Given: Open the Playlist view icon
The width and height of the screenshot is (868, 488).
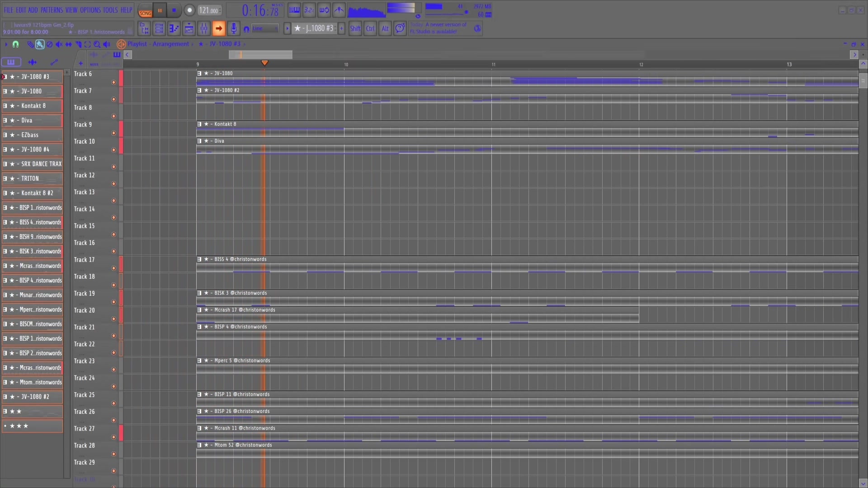Looking at the screenshot, I should 189,28.
